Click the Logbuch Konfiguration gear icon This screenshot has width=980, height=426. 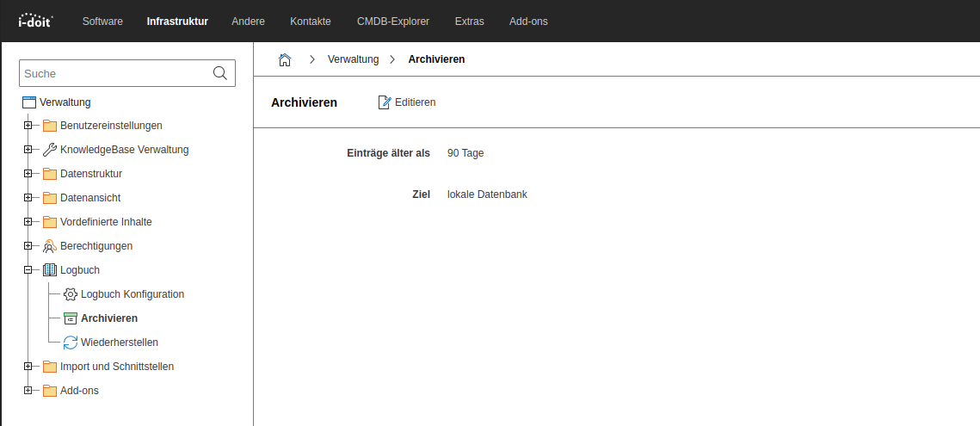[71, 294]
